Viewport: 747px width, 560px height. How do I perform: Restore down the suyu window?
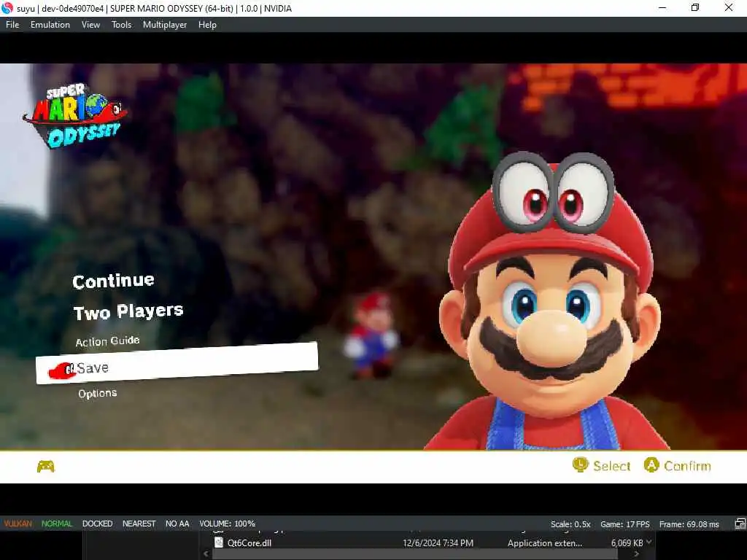(695, 7)
